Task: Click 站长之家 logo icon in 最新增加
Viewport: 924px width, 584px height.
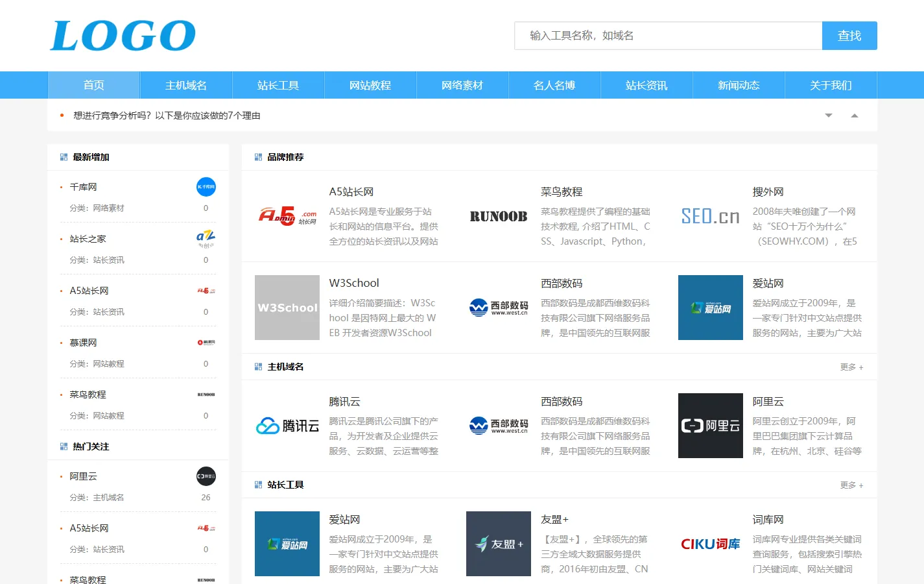Action: [x=206, y=239]
